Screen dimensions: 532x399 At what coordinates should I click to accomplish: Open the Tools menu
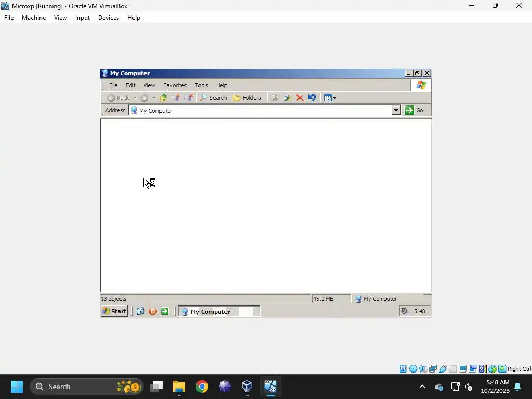pyautogui.click(x=202, y=85)
